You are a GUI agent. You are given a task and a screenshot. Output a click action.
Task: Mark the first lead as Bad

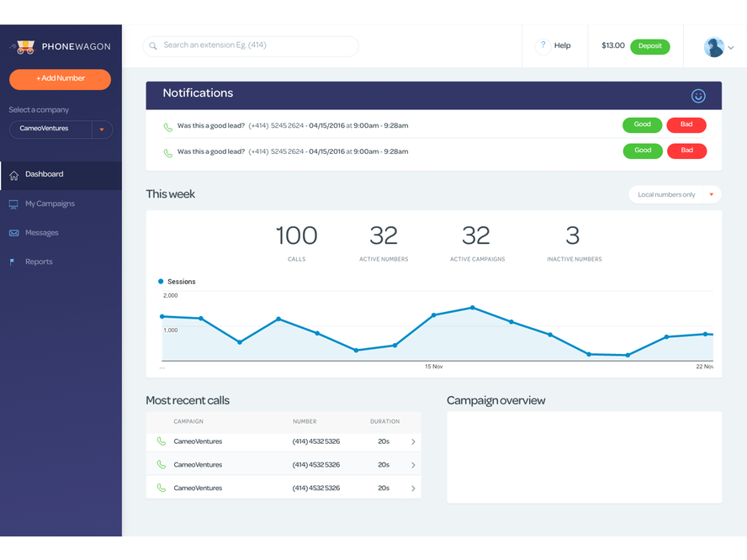686,124
